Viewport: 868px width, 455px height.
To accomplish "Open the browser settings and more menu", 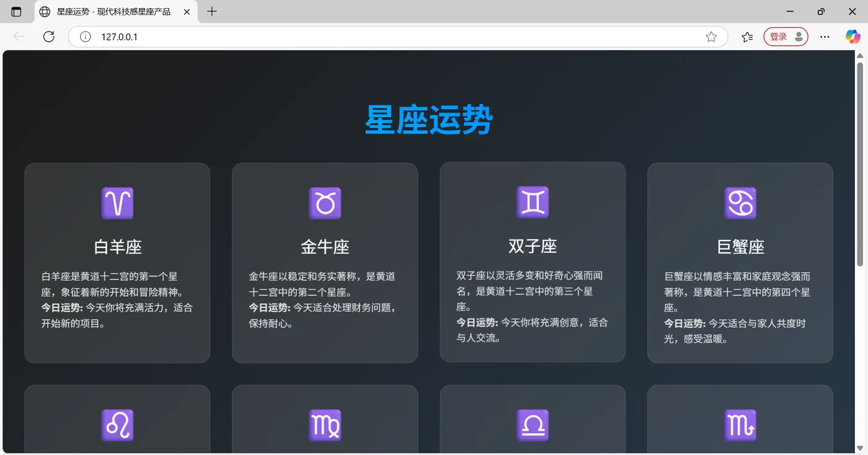I will click(825, 37).
